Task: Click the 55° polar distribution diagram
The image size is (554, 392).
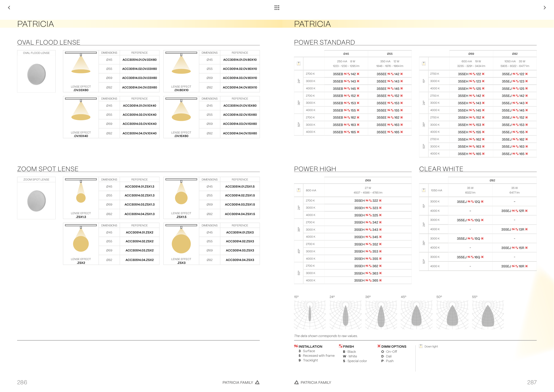Action: 488,315
